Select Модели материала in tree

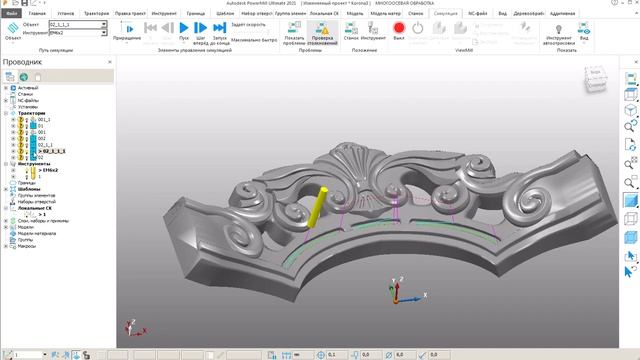[37, 233]
